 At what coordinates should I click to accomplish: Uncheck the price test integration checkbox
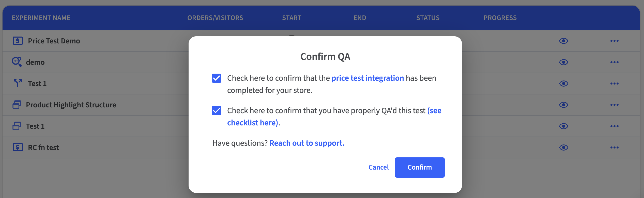pos(217,78)
